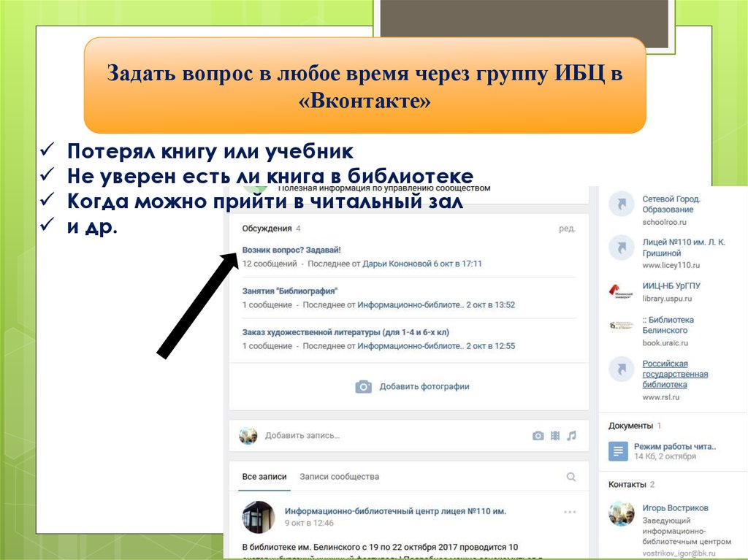Attach audio using the music note icon
The image size is (748, 560).
[x=571, y=435]
